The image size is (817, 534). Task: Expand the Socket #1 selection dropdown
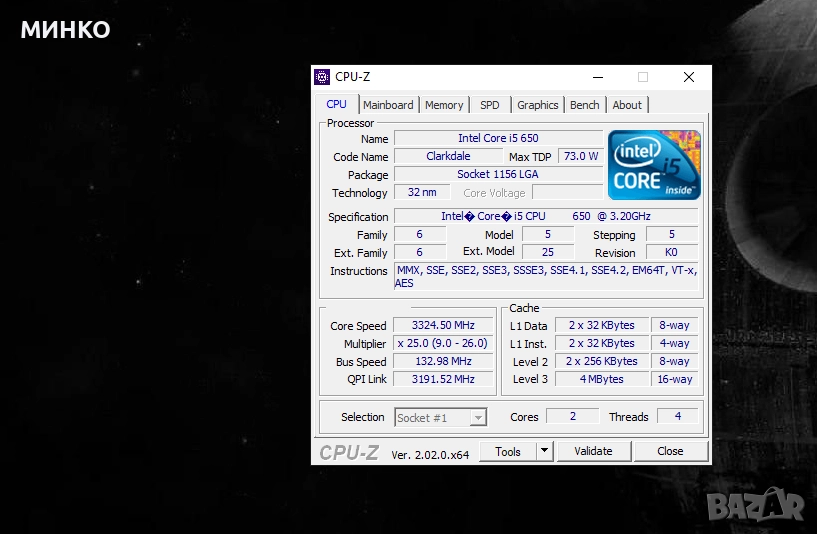pyautogui.click(x=478, y=417)
